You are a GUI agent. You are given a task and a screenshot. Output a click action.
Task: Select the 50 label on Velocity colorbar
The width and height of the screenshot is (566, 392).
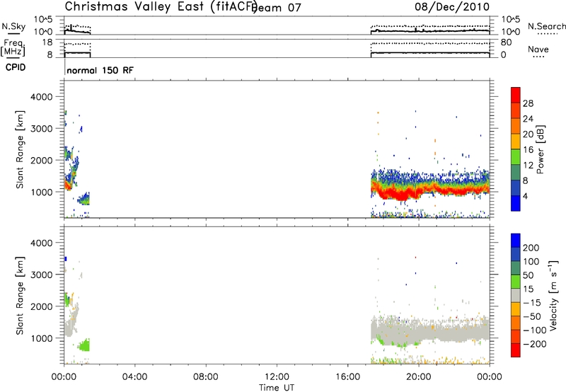(x=528, y=275)
